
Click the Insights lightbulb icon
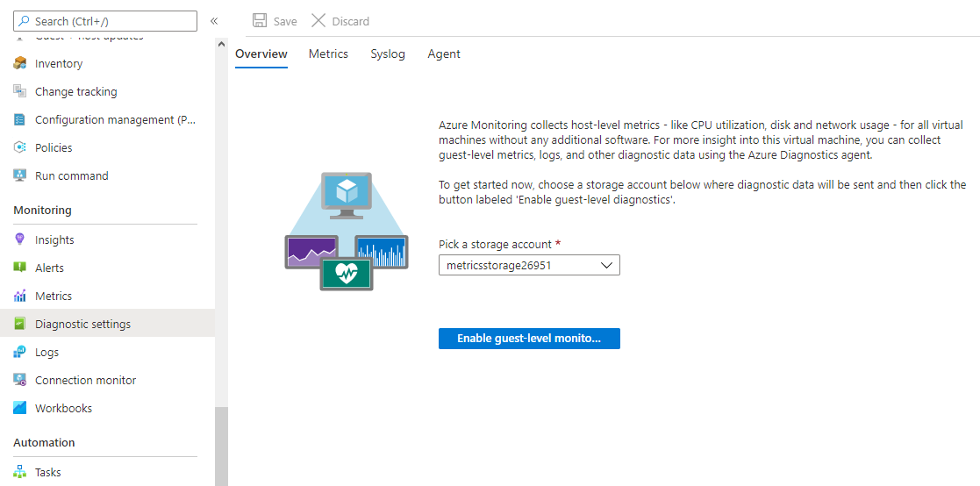20,239
